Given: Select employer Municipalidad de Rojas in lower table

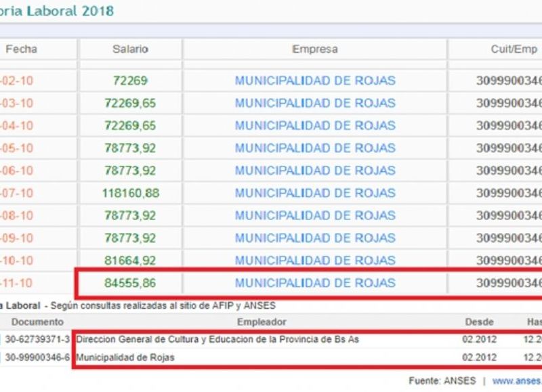Looking at the screenshot, I should [x=125, y=357].
